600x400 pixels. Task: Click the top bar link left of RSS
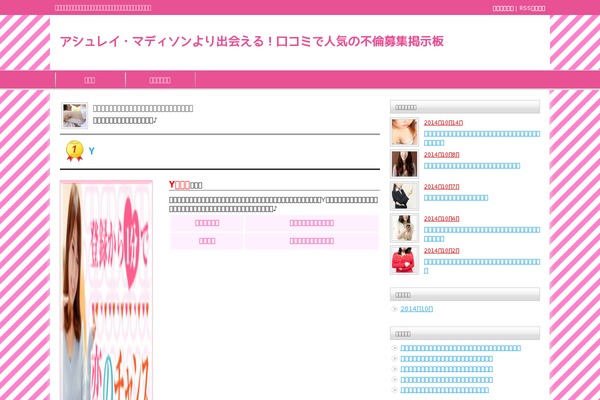pos(503,8)
